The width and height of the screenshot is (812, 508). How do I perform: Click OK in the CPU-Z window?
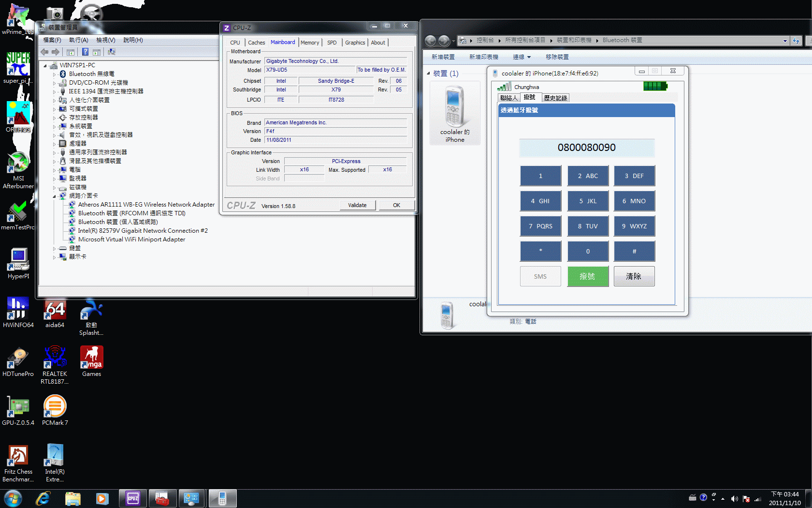[396, 205]
